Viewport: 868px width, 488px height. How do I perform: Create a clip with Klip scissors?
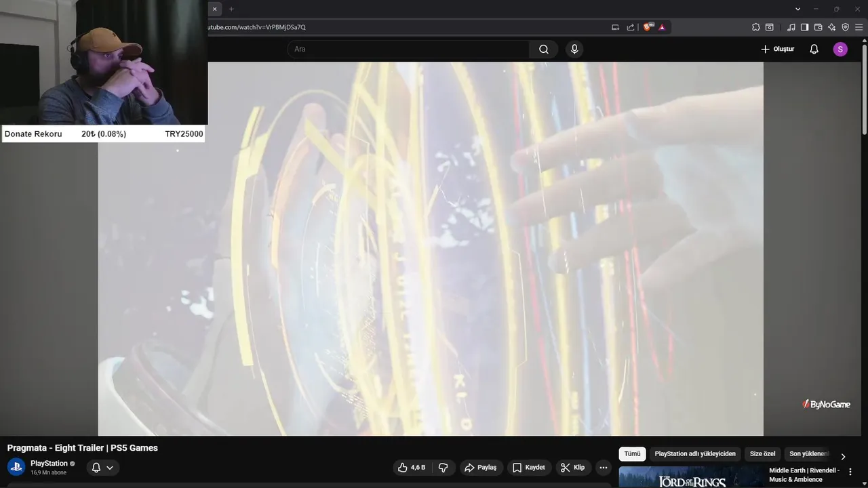(x=573, y=468)
